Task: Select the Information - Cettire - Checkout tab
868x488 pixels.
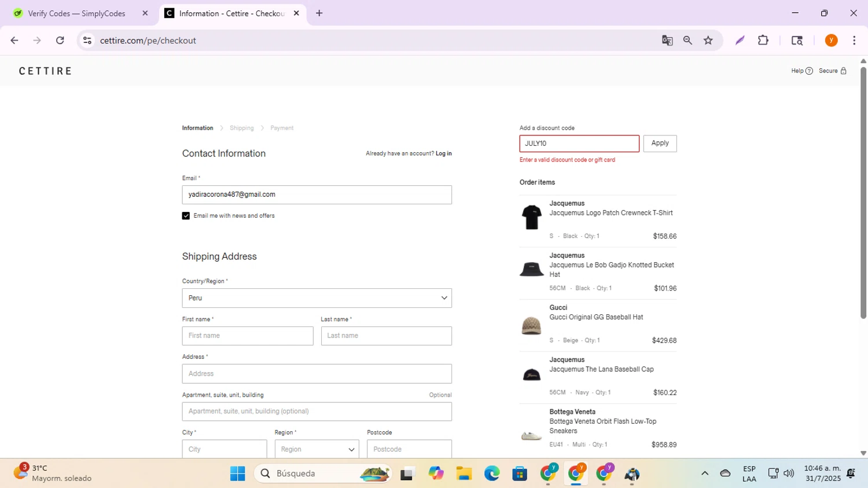Action: coord(231,13)
